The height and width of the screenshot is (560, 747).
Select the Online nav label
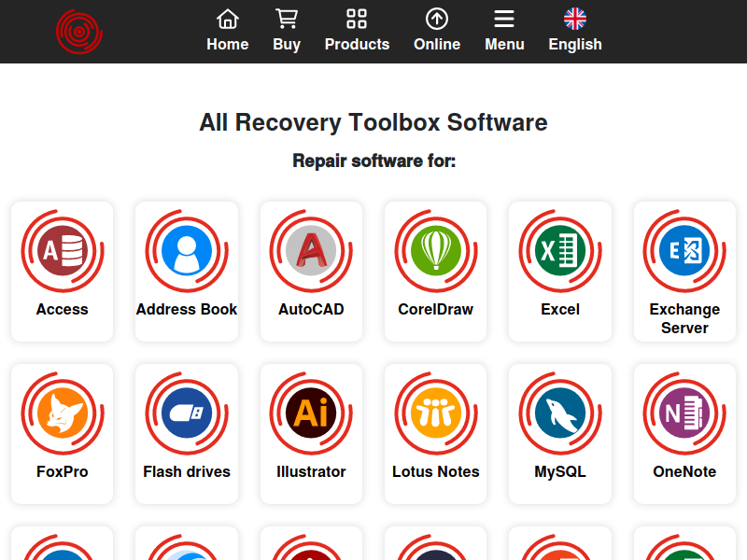click(x=437, y=44)
